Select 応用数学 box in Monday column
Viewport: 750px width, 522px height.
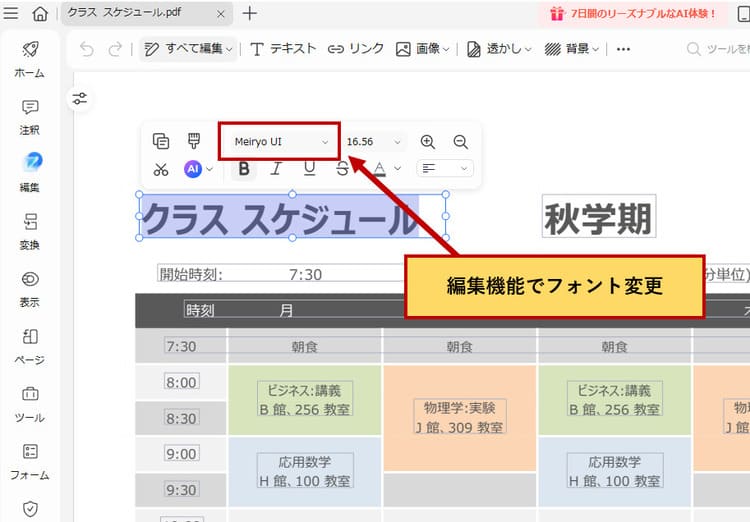tap(305, 471)
